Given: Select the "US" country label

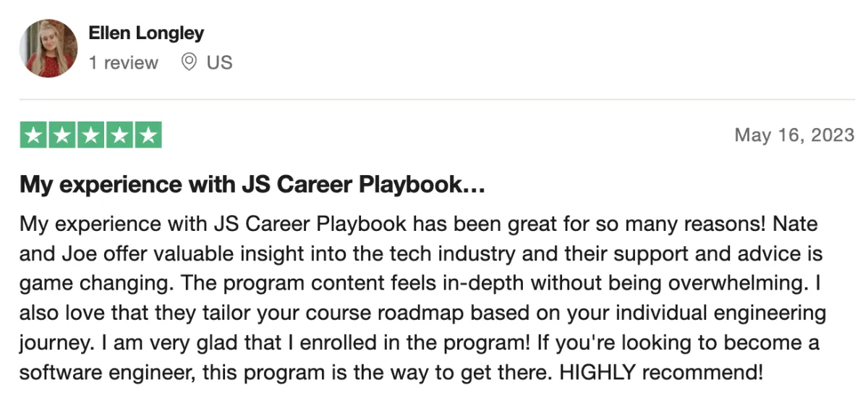Looking at the screenshot, I should click(219, 63).
